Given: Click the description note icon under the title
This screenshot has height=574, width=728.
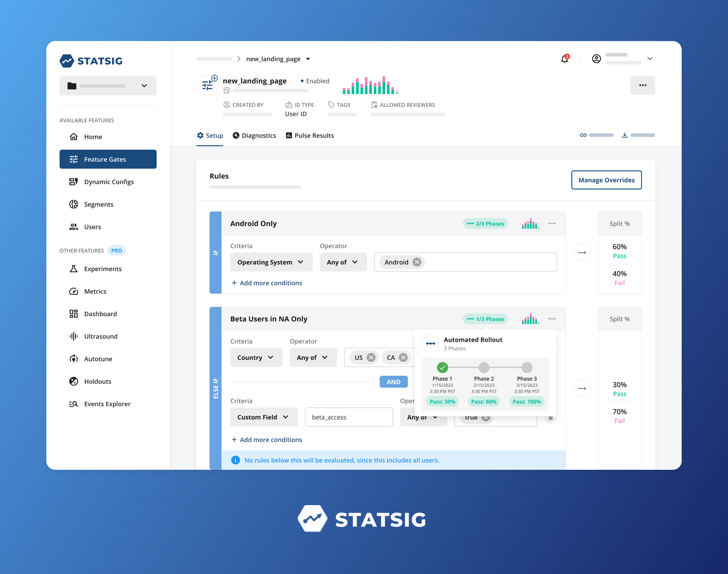Looking at the screenshot, I should [x=227, y=91].
